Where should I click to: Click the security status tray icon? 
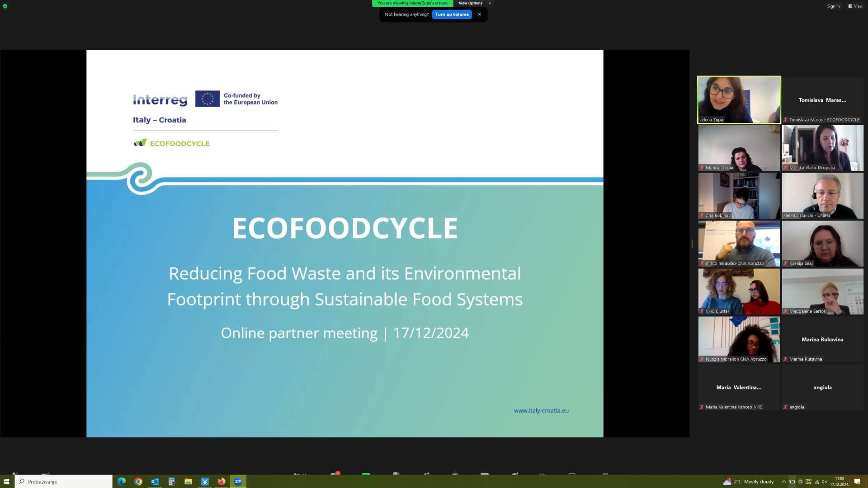click(808, 482)
